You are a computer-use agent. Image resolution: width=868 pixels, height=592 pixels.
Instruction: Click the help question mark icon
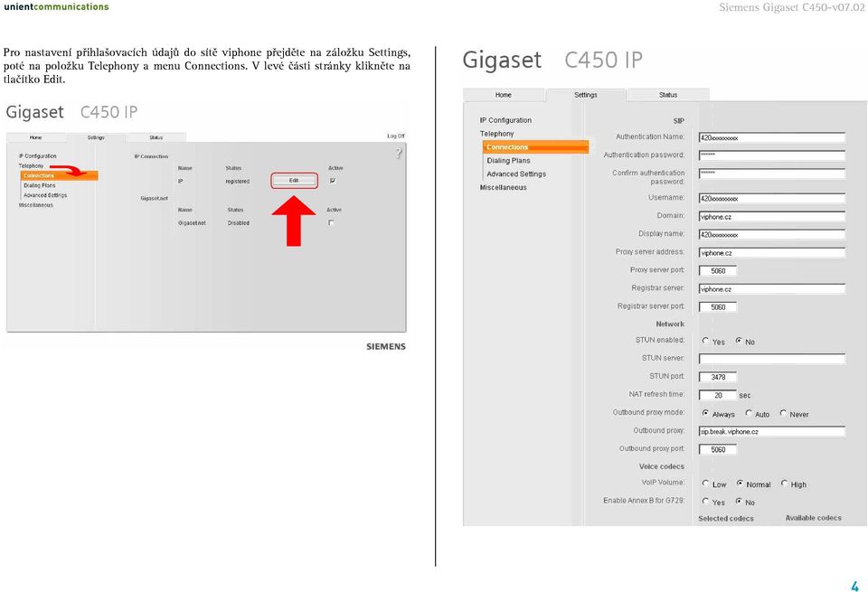(x=399, y=154)
